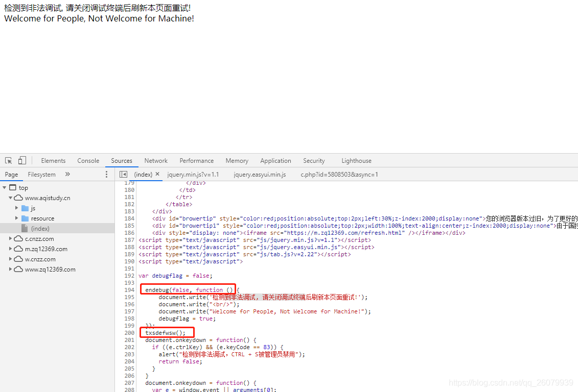Open the jquery.min.js?v=1.1 file tab
Screen dimensions: 578x392
click(x=193, y=175)
